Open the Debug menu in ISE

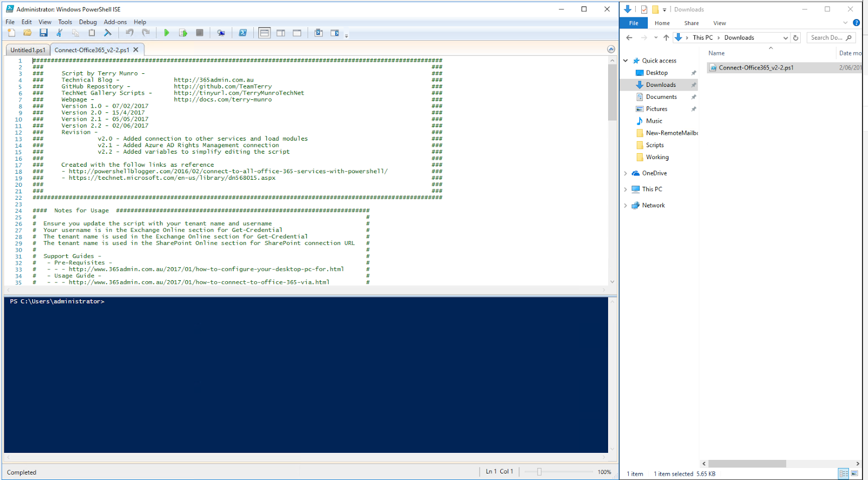(88, 22)
